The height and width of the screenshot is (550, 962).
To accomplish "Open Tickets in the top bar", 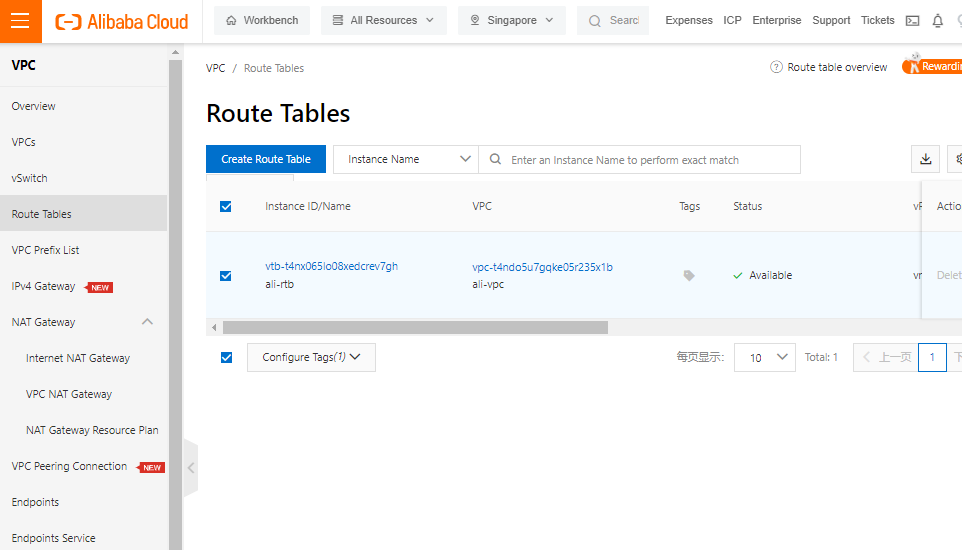I will (878, 20).
